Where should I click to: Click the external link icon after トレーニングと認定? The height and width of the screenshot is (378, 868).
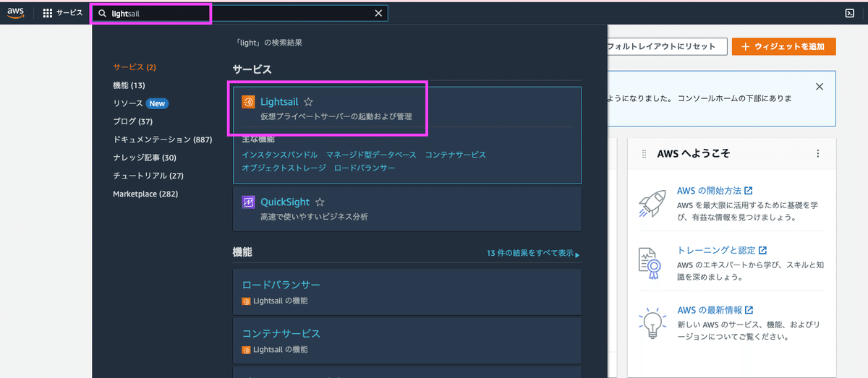coord(762,250)
